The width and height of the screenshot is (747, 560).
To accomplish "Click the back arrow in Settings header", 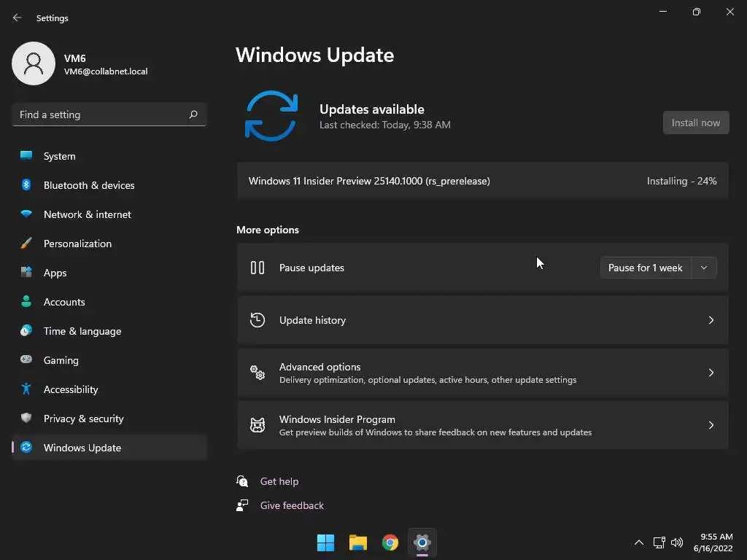I will pos(18,17).
